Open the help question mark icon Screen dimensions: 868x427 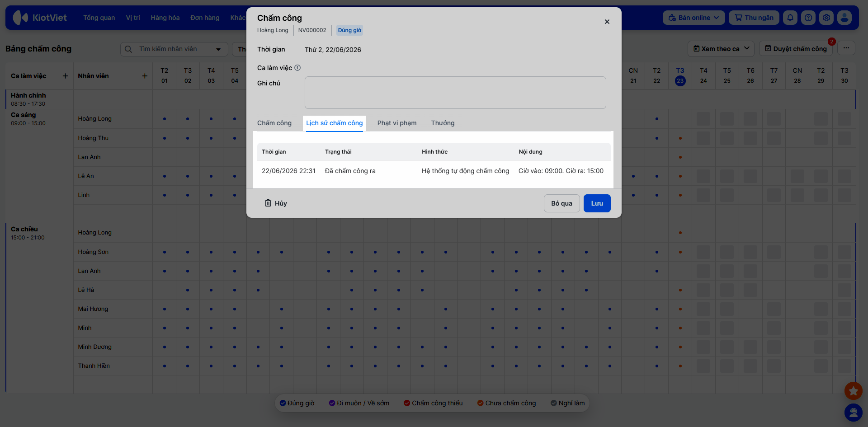pos(808,18)
